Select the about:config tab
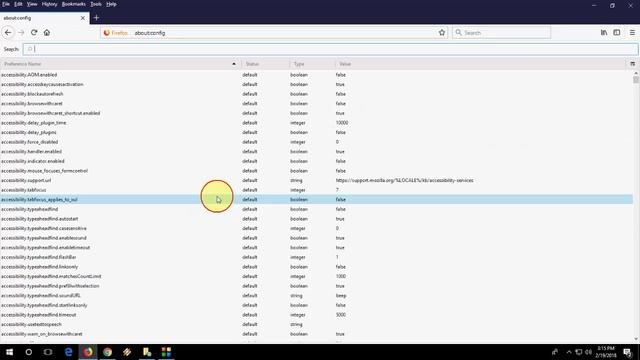Viewport: 640px width, 360px height. [44, 18]
